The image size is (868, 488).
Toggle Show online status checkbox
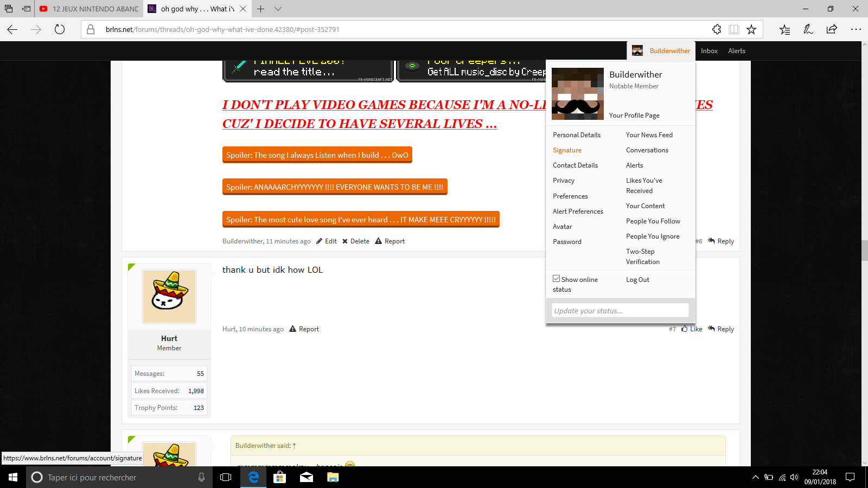point(556,279)
